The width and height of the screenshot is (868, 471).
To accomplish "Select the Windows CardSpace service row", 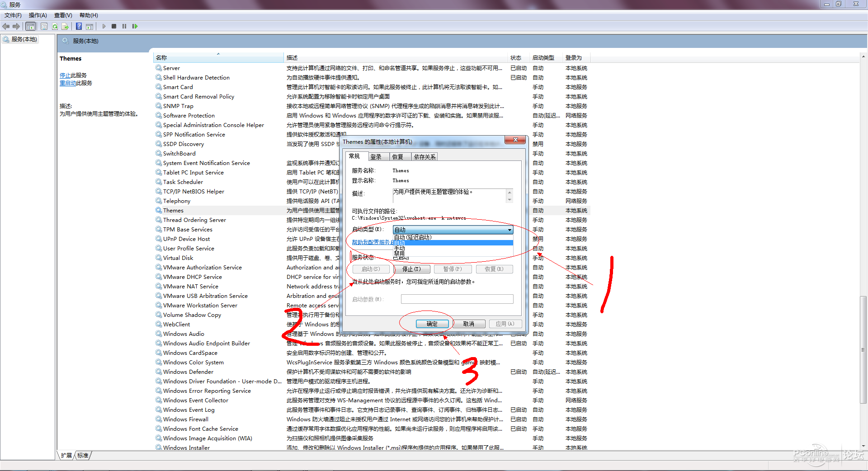I will (x=372, y=353).
